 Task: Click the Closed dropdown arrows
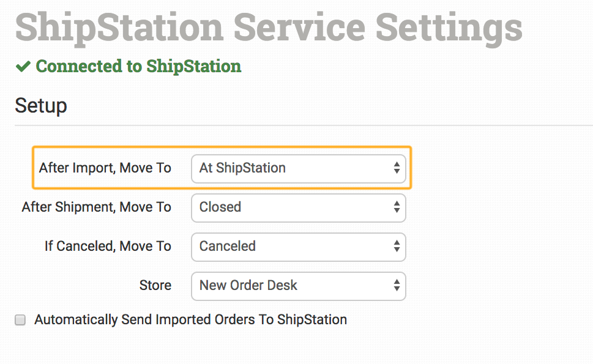397,207
